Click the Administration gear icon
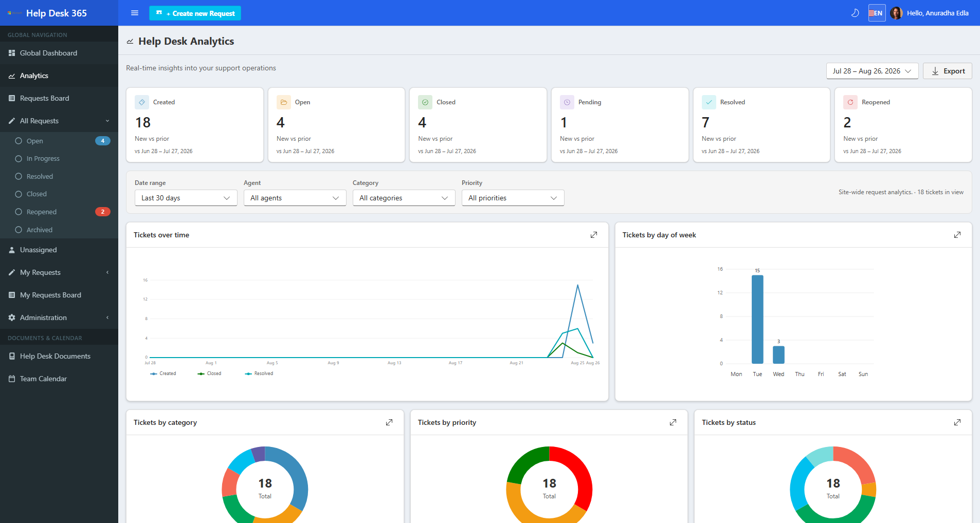 coord(12,317)
